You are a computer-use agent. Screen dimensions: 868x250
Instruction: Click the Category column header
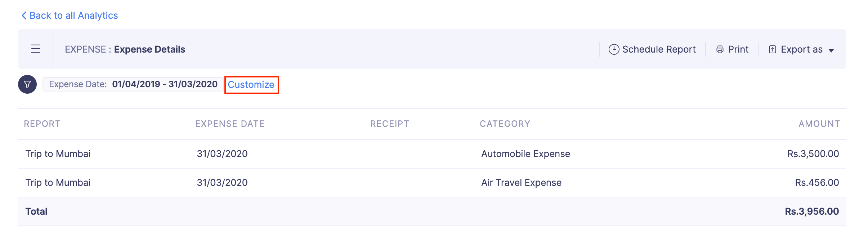tap(505, 124)
